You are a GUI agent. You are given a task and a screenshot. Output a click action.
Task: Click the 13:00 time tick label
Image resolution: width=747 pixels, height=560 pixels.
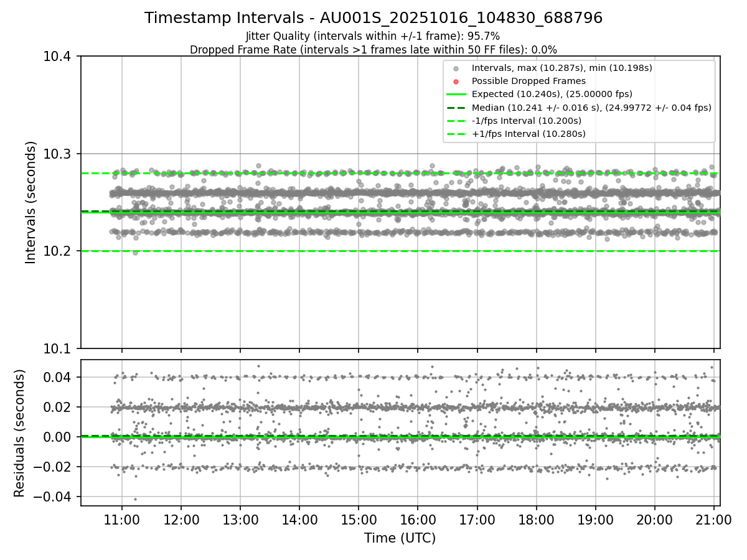point(240,519)
